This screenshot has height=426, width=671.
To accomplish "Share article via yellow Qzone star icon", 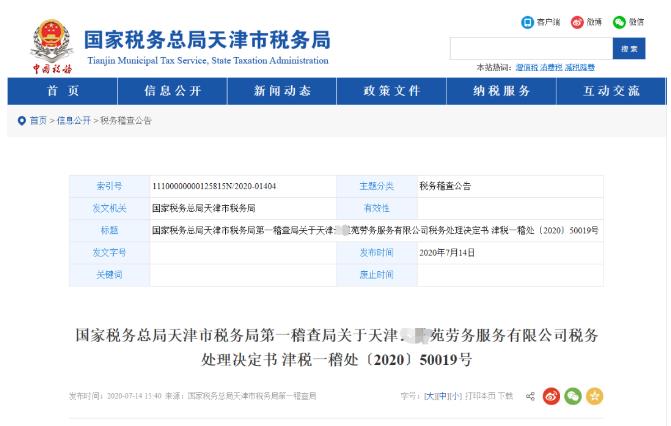I will (594, 396).
